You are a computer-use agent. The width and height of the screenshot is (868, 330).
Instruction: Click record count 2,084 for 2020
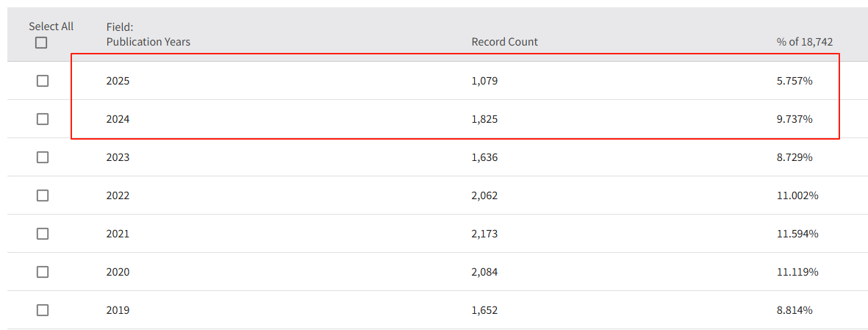484,272
